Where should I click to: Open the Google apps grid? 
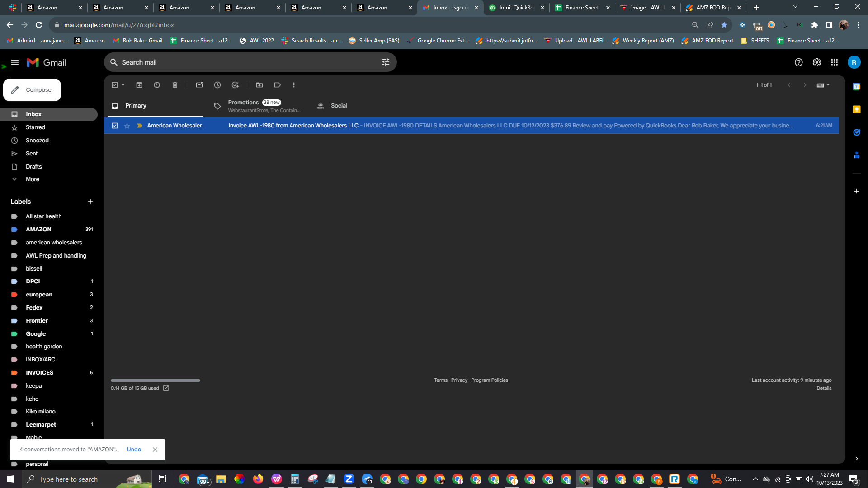tap(835, 62)
